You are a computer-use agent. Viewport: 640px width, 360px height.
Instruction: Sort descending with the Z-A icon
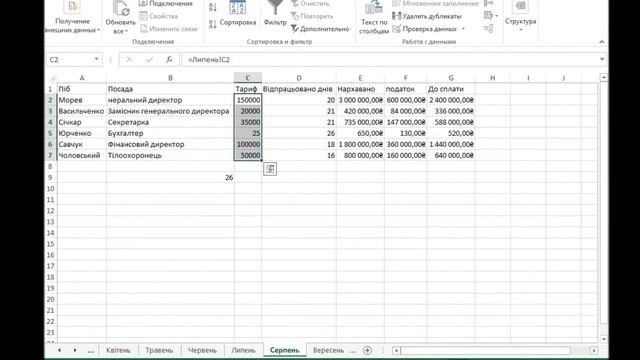pyautogui.click(x=213, y=24)
